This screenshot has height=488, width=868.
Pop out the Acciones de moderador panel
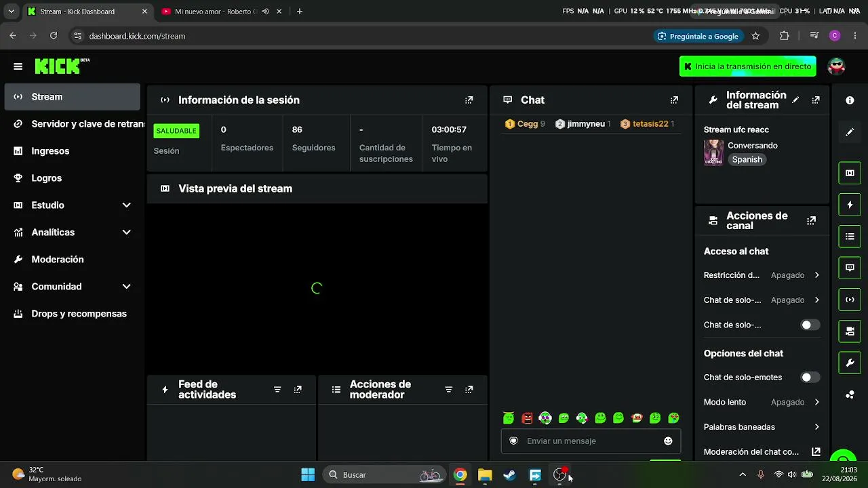pyautogui.click(x=469, y=390)
